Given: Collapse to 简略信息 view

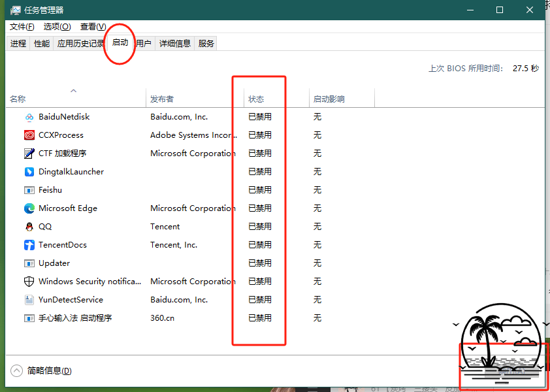Looking at the screenshot, I should tap(41, 370).
